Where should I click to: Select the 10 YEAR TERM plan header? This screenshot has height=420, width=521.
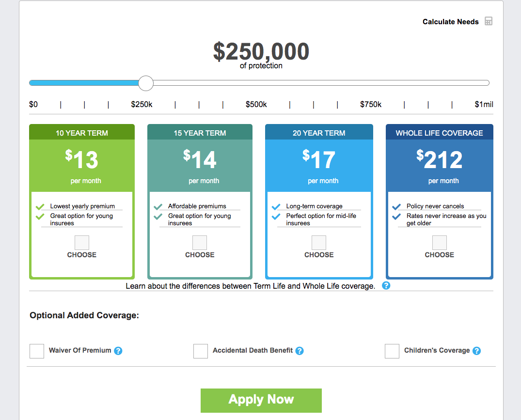[82, 133]
